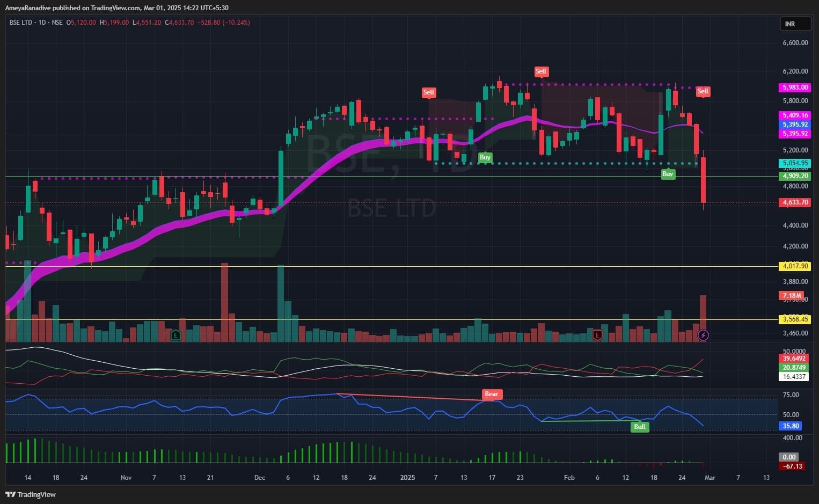This screenshot has height=504, width=819.
Task: Click the topmost Sell signal marker
Action: pos(540,71)
